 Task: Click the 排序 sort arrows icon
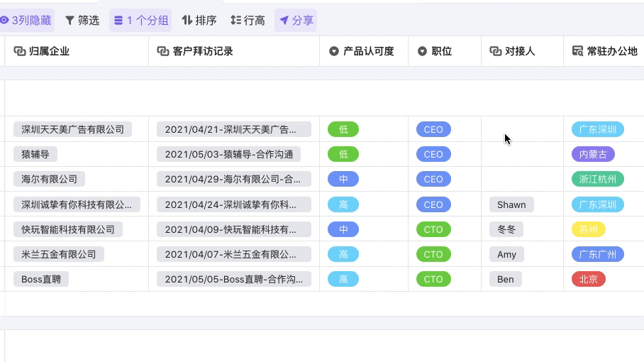[x=187, y=21]
